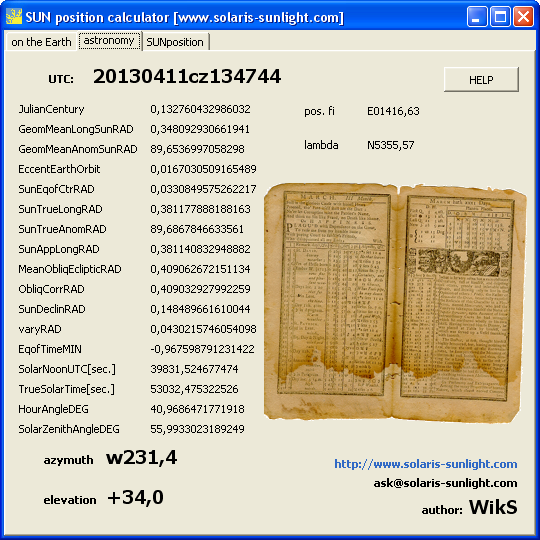Close the SUN position calculator window

[x=523, y=17]
